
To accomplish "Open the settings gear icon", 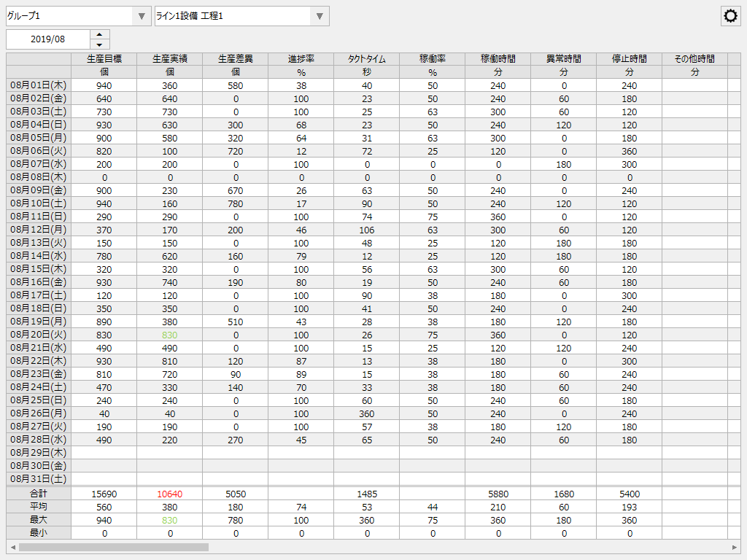I will tap(730, 15).
